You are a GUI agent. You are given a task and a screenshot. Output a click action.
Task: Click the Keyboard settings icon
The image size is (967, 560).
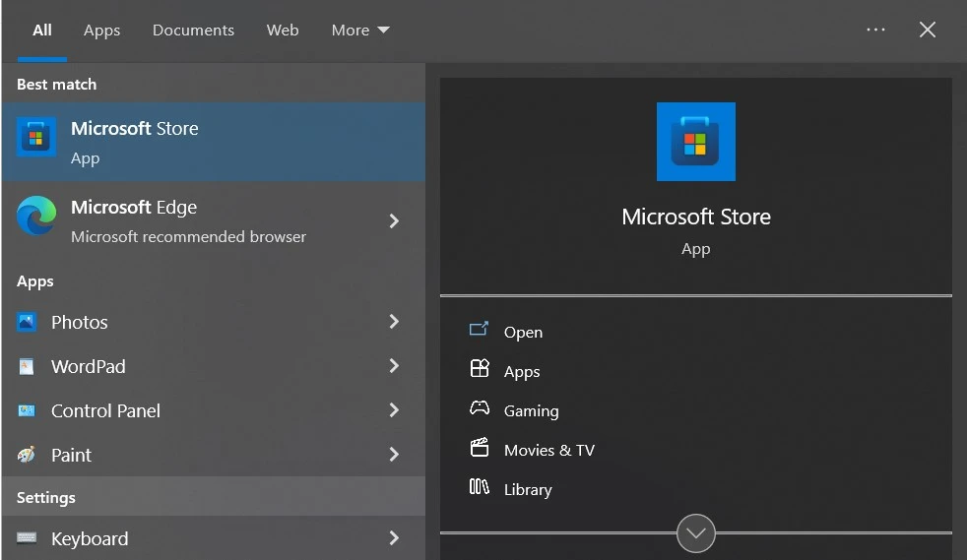pyautogui.click(x=26, y=537)
